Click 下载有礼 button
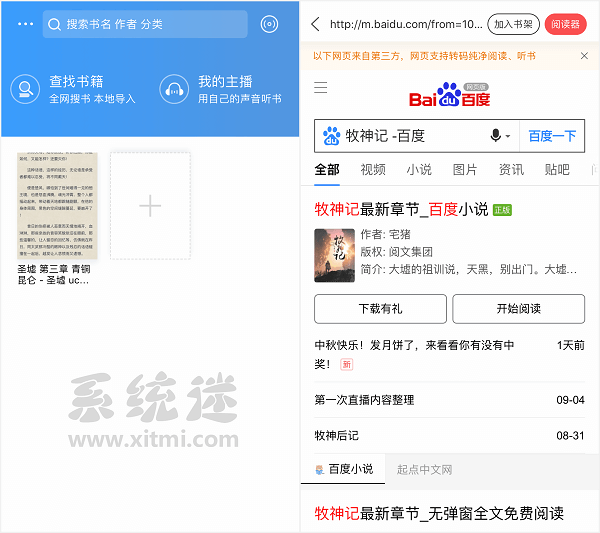The height and width of the screenshot is (533, 600). (380, 309)
